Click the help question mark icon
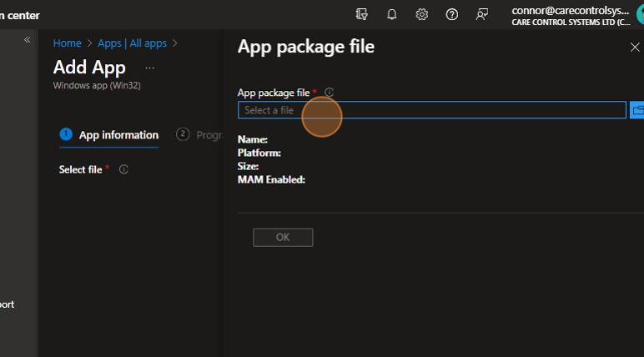This screenshot has width=644, height=357. 452,14
